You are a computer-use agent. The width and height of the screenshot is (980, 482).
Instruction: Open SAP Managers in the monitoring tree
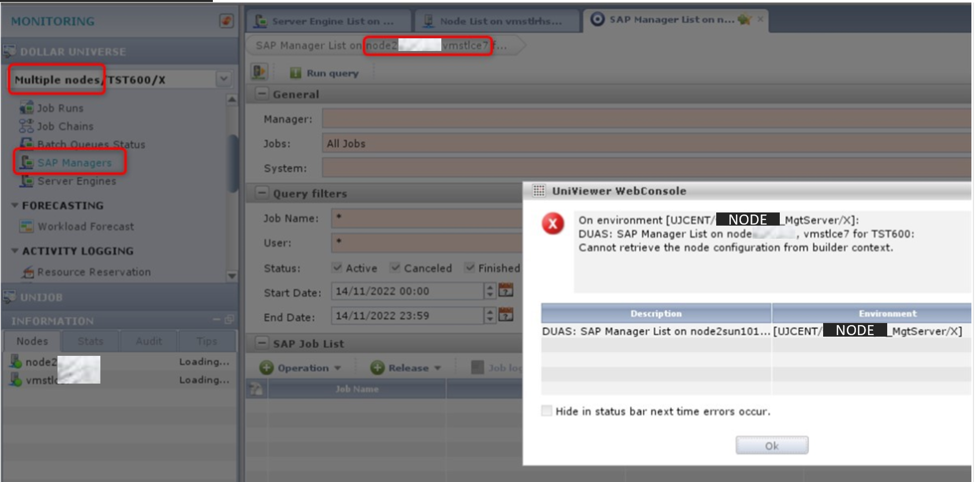[x=74, y=163]
